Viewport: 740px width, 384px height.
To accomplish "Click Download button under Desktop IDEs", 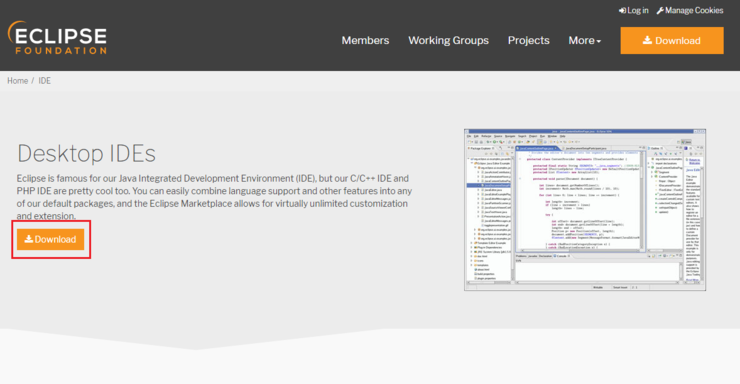I will (50, 239).
